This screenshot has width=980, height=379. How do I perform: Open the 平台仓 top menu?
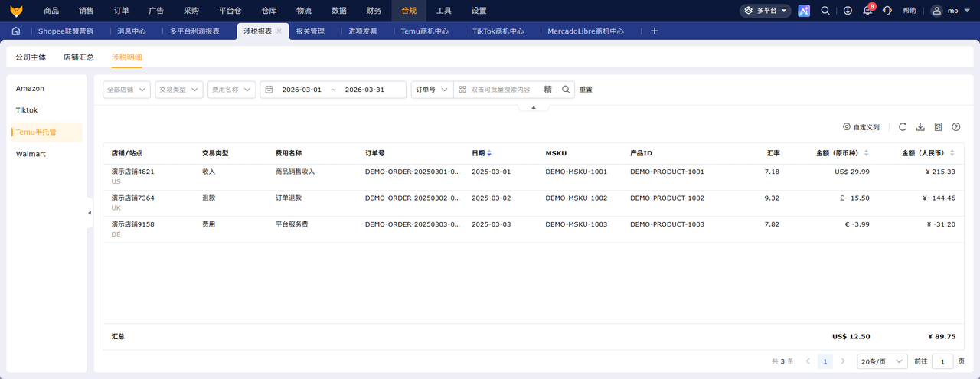[x=230, y=11]
